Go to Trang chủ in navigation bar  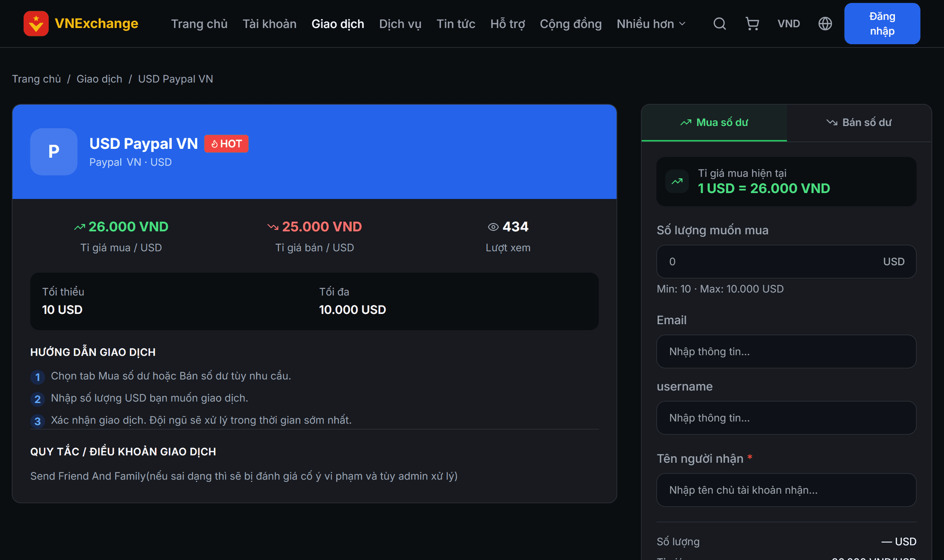point(199,24)
